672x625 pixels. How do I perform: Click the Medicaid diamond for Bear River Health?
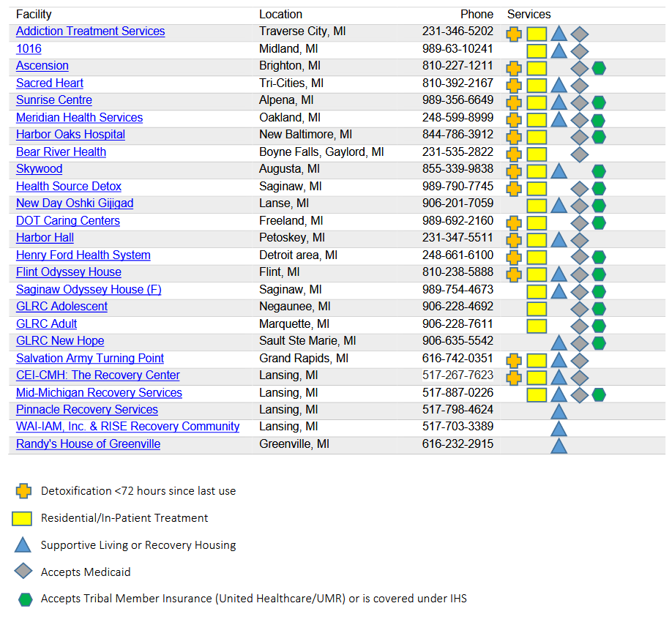coord(580,154)
